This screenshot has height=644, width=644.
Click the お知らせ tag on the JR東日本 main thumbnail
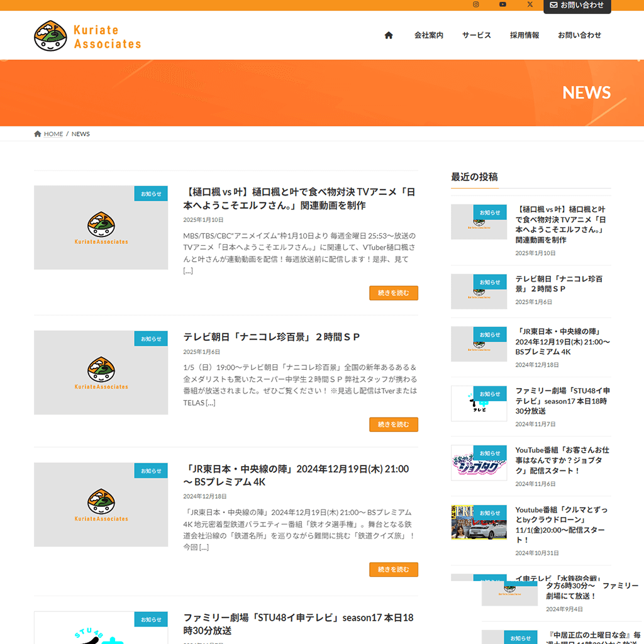[x=151, y=471]
